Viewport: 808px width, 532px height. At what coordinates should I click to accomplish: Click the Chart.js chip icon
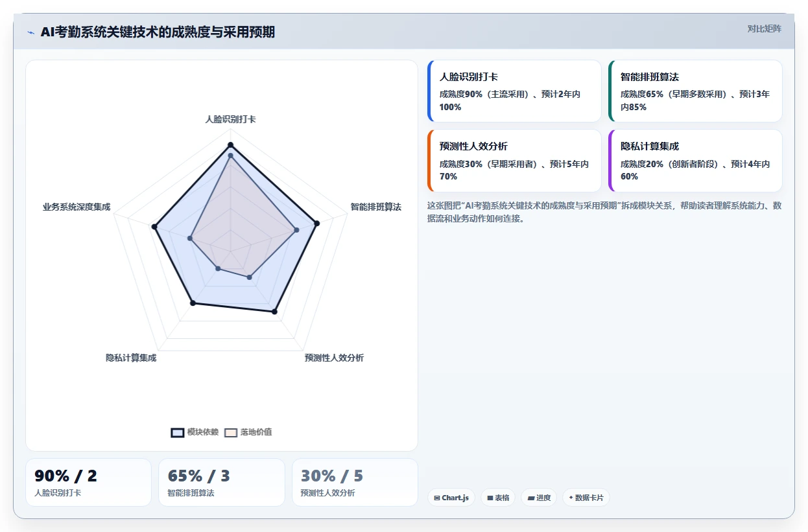click(x=437, y=498)
